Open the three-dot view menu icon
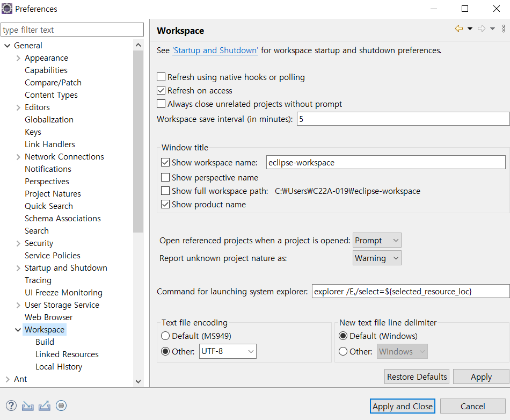 click(504, 28)
